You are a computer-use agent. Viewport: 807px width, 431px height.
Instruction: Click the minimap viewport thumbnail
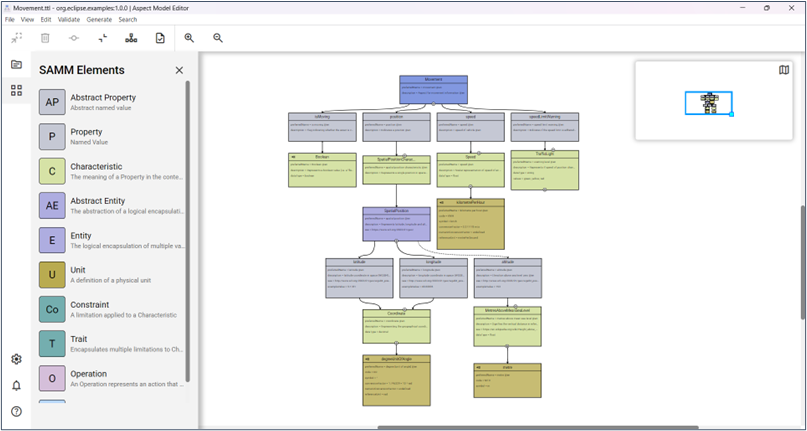[709, 103]
